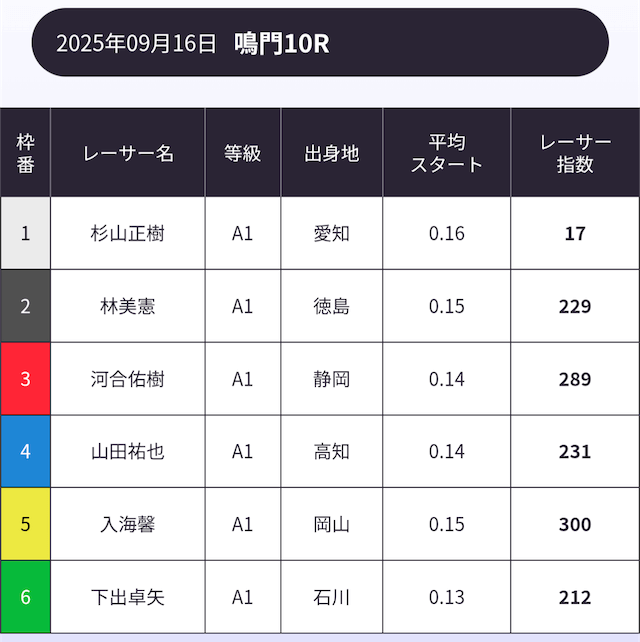This screenshot has width=640, height=642.
Task: Click the blue lane 4 cell
Action: (x=26, y=452)
